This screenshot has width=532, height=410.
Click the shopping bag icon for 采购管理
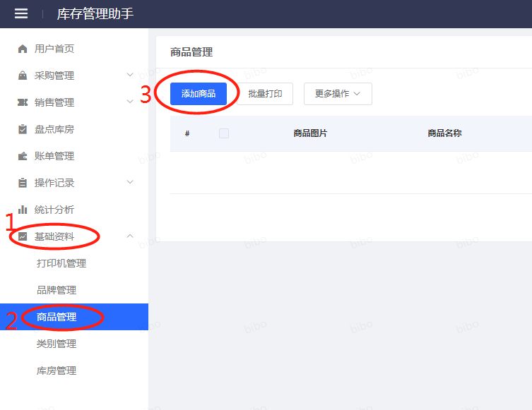[x=23, y=76]
